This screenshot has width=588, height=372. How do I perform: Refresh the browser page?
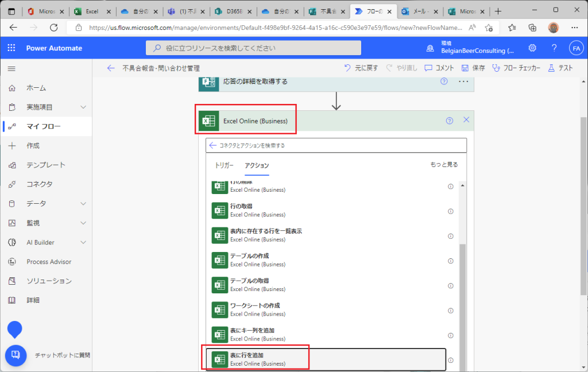(54, 28)
